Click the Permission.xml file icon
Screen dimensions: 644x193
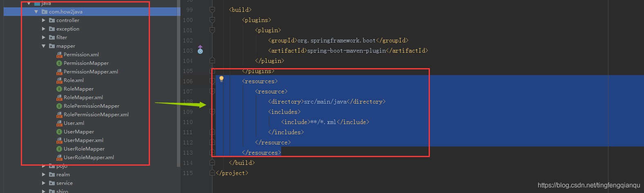pos(59,55)
